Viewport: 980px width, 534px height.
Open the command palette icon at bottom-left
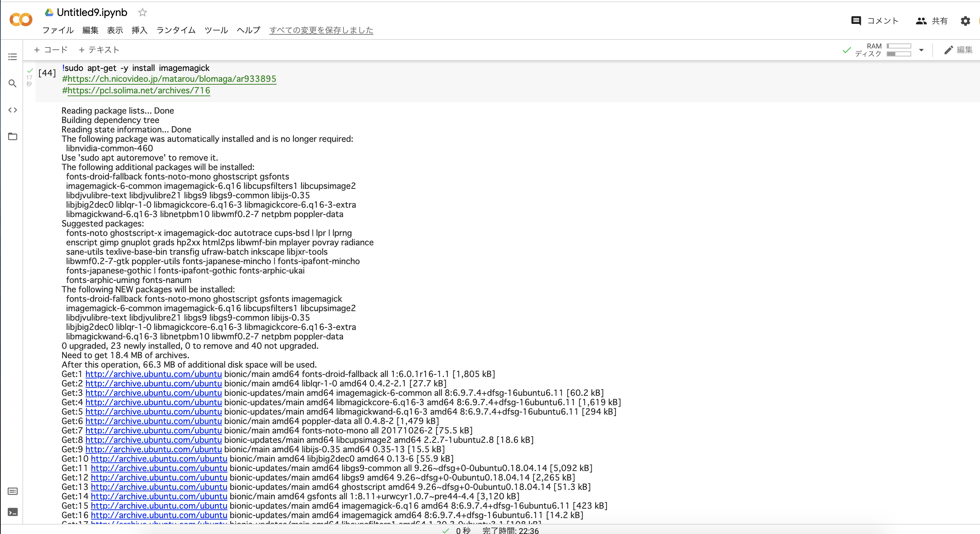click(x=13, y=491)
